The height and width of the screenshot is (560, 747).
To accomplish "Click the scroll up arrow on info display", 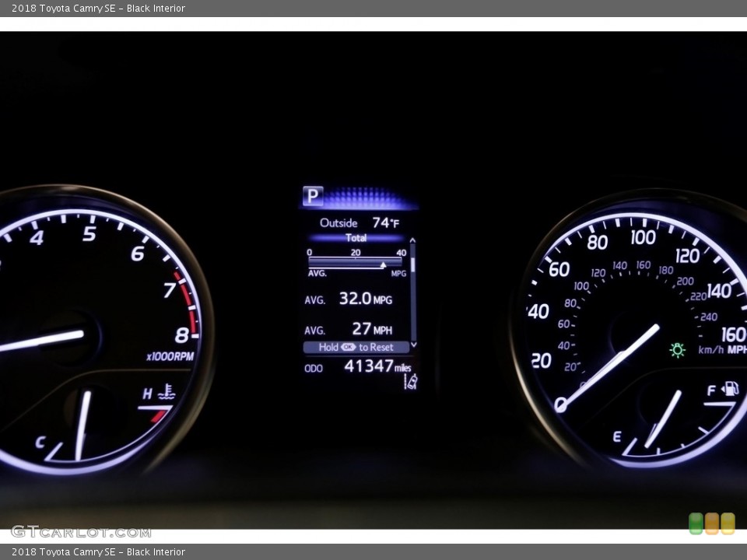I will [x=413, y=241].
